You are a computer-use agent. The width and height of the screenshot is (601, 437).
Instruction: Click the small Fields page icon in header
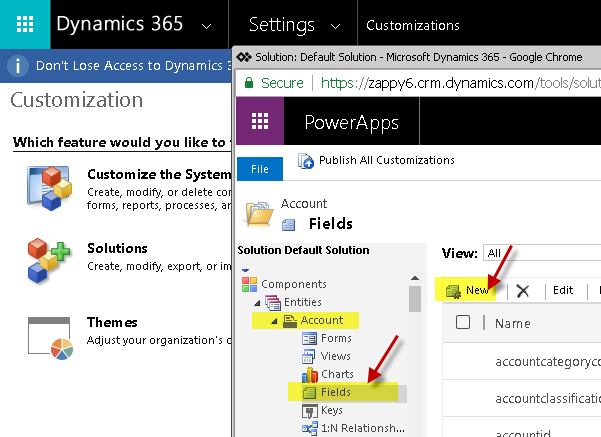coord(288,225)
